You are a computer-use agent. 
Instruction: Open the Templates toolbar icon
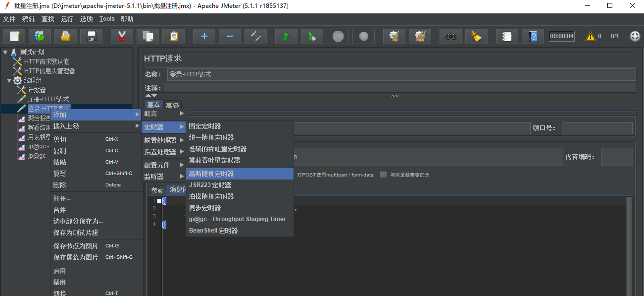tap(40, 36)
